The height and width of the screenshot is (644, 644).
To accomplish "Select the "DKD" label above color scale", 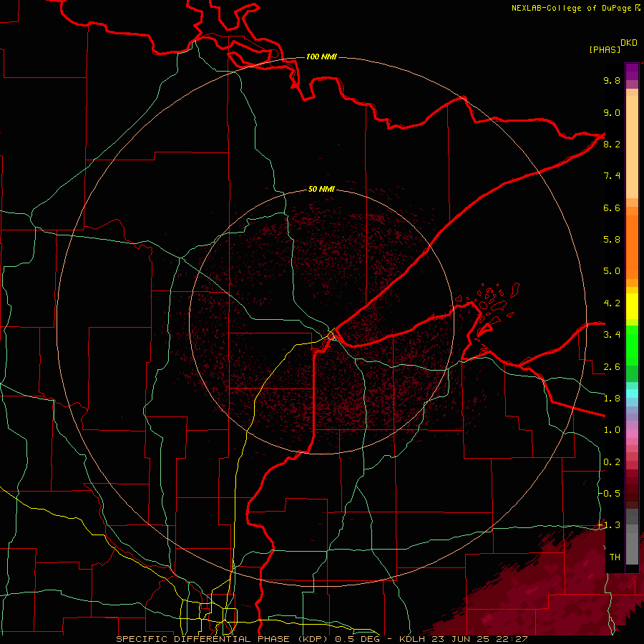I will [x=629, y=43].
